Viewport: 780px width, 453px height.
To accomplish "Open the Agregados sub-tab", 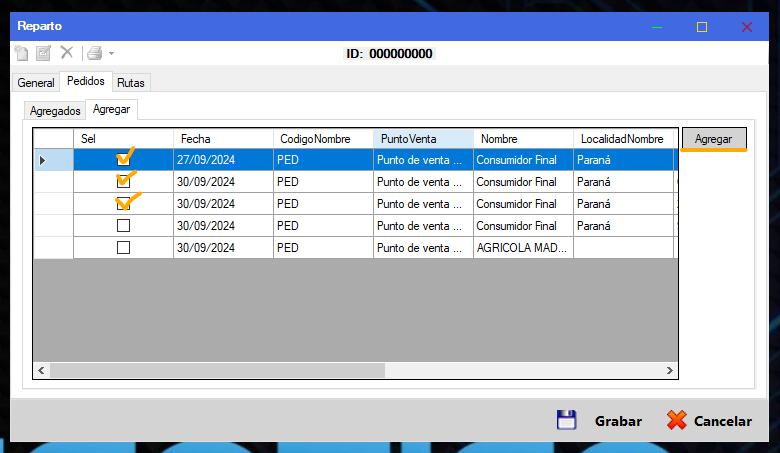I will pyautogui.click(x=55, y=110).
